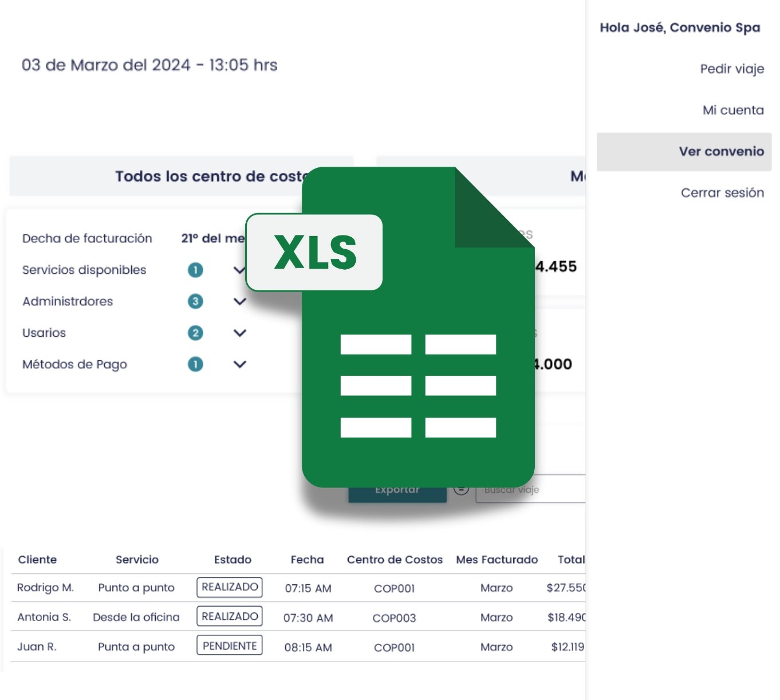Open the Usarios chevron dropdown
The width and height of the screenshot is (780, 700).
[240, 332]
